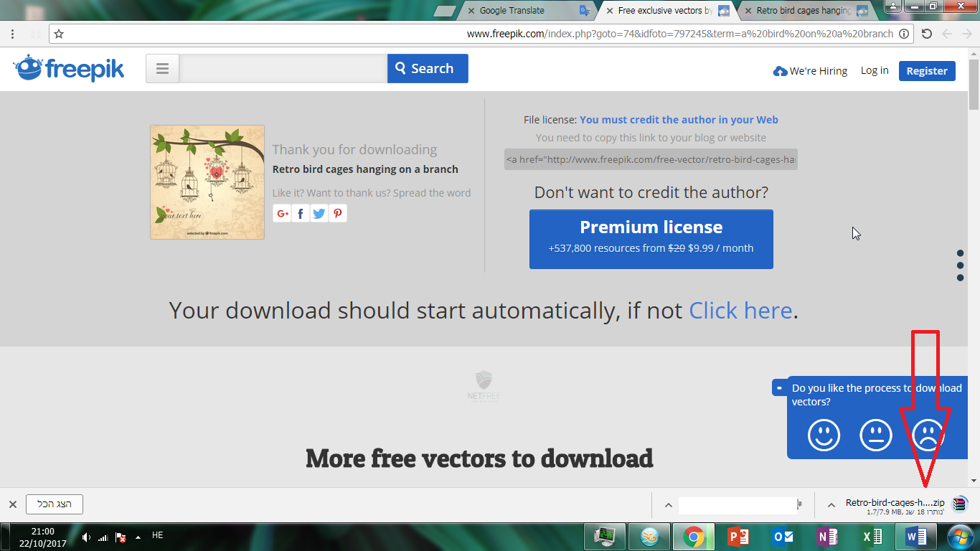The image size is (980, 551).
Task: View site information icon in address bar
Action: click(905, 34)
